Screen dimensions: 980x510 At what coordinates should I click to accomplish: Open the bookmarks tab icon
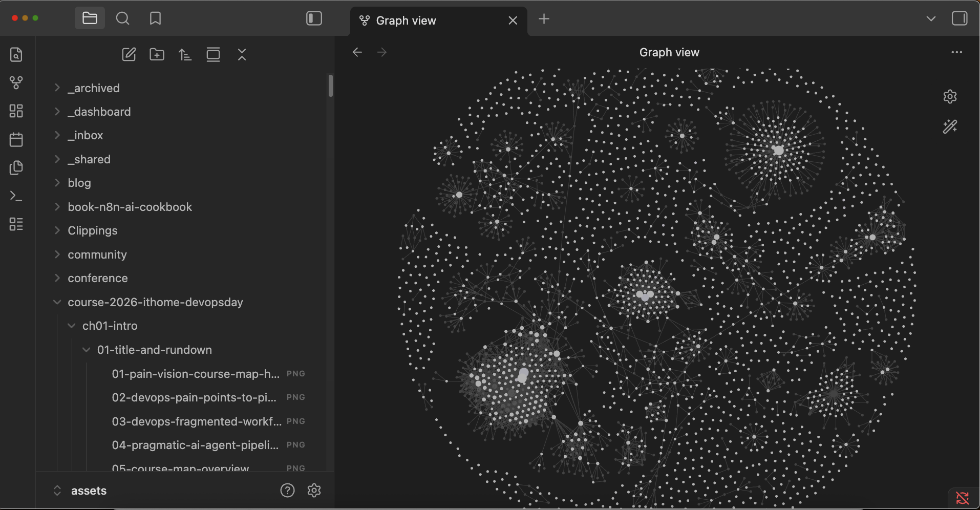click(155, 18)
